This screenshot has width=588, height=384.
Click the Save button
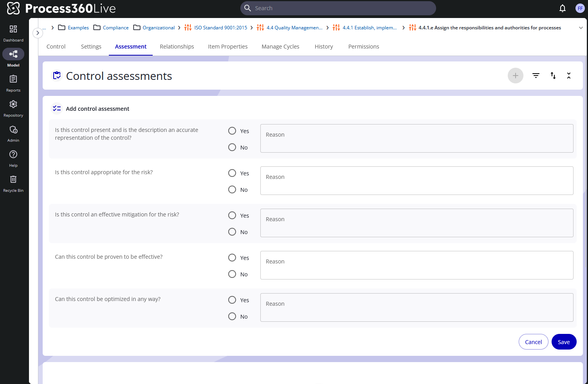pyautogui.click(x=564, y=342)
